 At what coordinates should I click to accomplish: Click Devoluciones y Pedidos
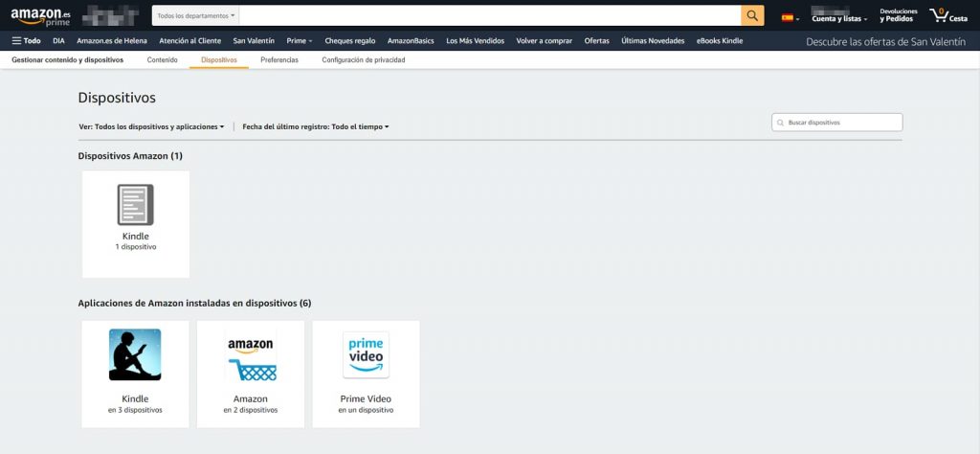point(898,15)
